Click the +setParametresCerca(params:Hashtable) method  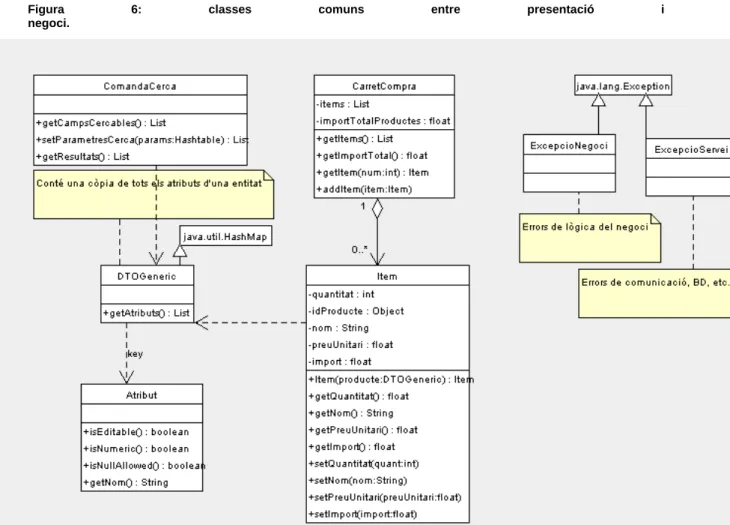(142, 140)
